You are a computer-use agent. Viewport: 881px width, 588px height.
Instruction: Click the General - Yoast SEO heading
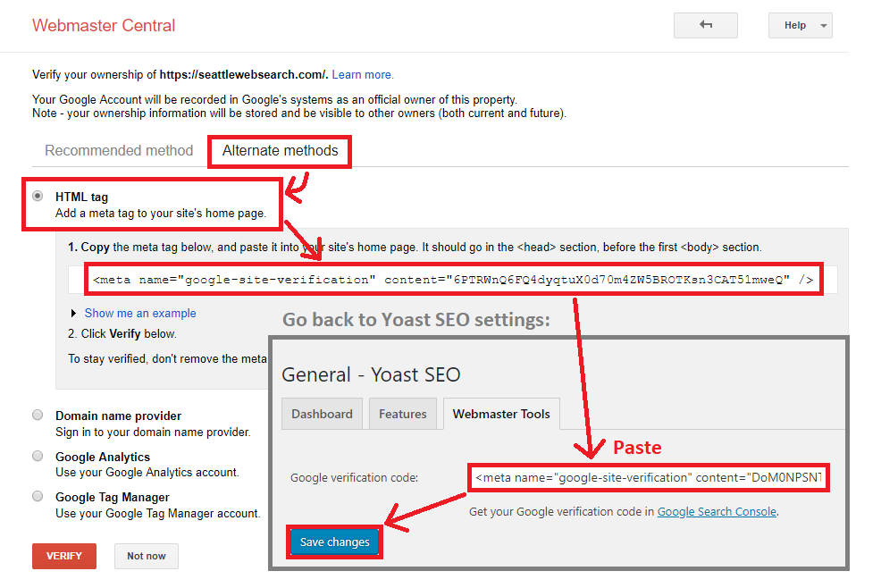(x=371, y=374)
